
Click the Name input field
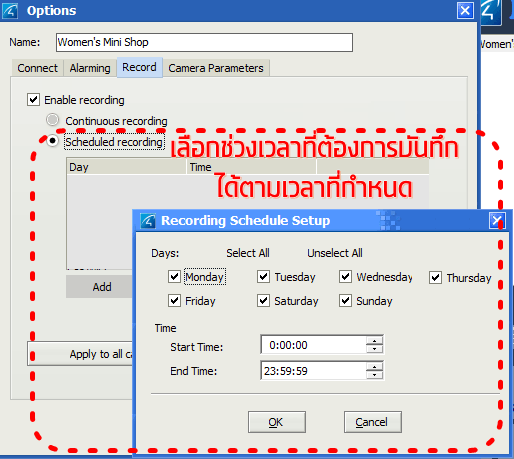204,42
